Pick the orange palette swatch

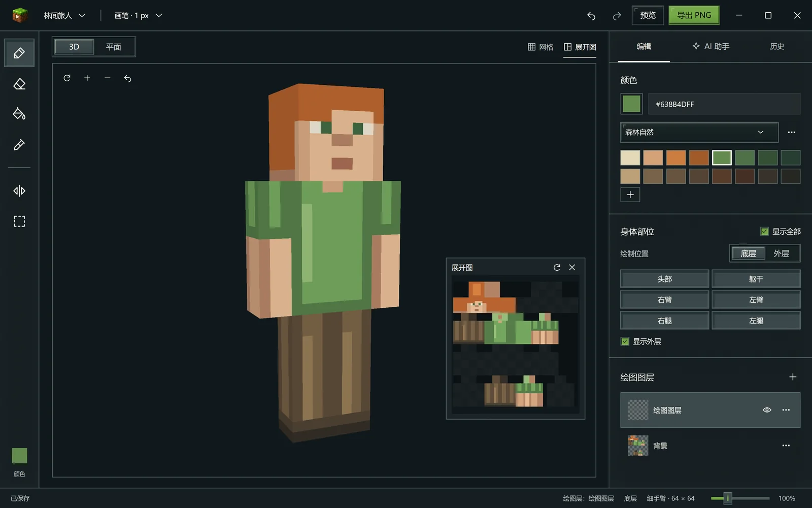(x=676, y=157)
